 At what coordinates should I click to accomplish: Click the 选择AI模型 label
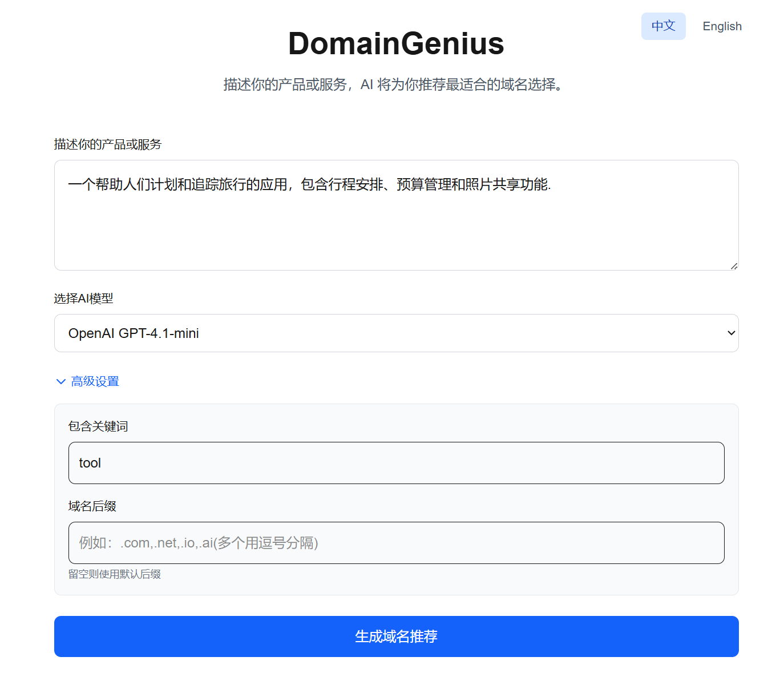pyautogui.click(x=84, y=299)
